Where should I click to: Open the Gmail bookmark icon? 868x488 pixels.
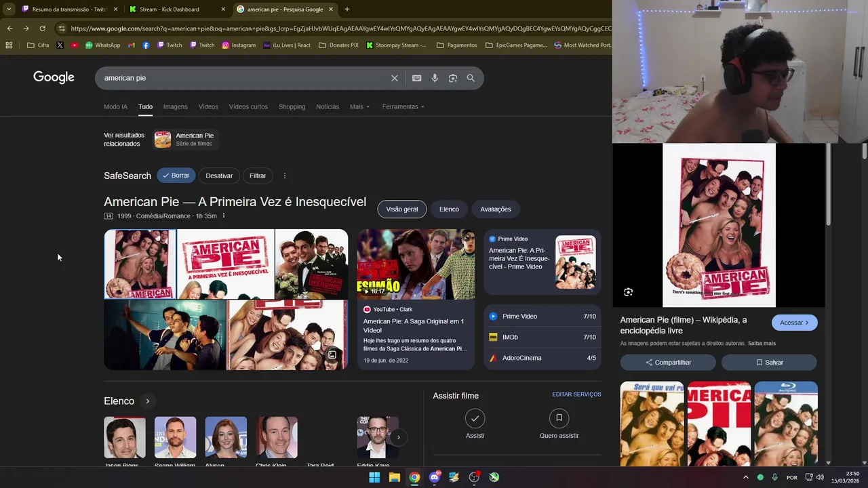[132, 45]
